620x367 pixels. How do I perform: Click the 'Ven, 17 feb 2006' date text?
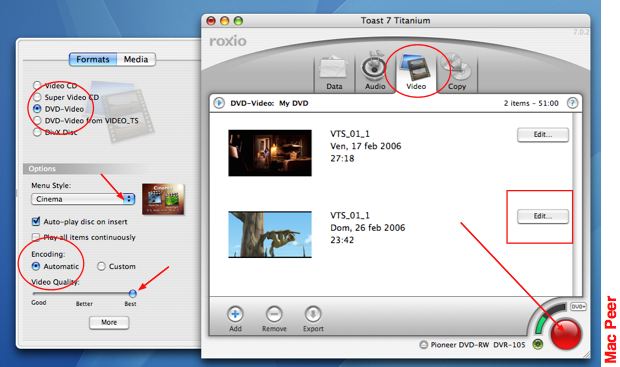pos(366,146)
